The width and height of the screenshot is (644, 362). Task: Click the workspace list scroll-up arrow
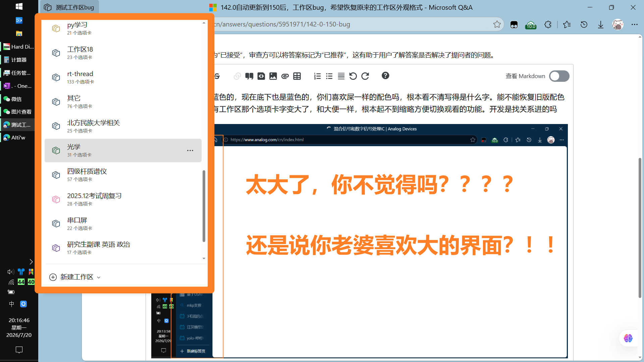tap(204, 23)
